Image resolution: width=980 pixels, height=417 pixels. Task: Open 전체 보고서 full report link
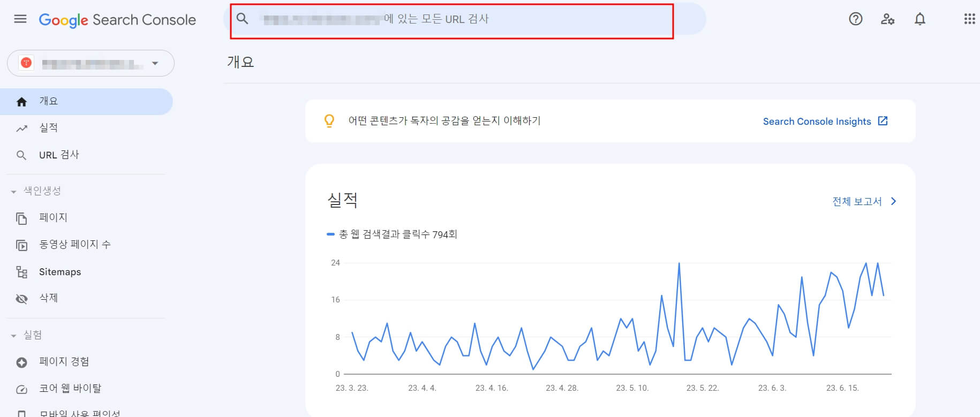pos(857,201)
